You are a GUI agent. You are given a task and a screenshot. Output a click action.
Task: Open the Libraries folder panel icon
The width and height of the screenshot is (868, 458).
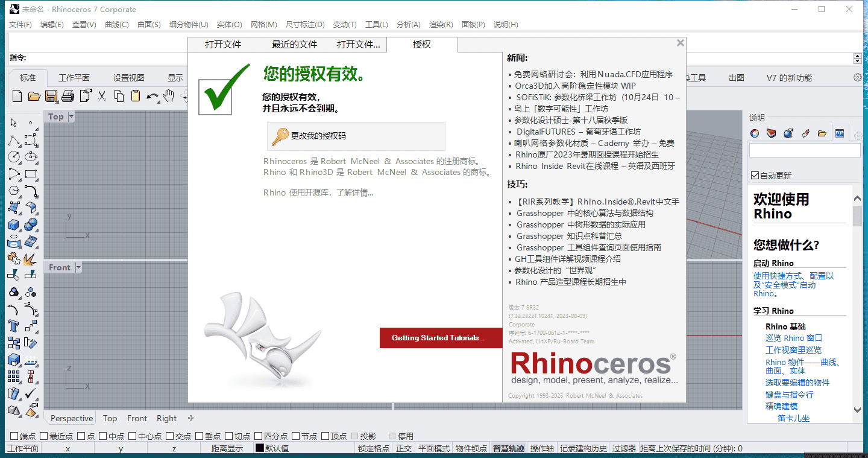pos(822,133)
